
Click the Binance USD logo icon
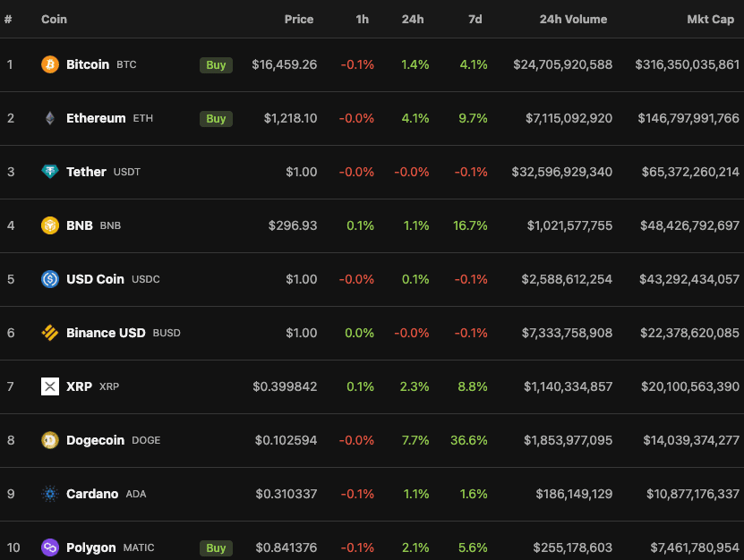click(x=50, y=333)
